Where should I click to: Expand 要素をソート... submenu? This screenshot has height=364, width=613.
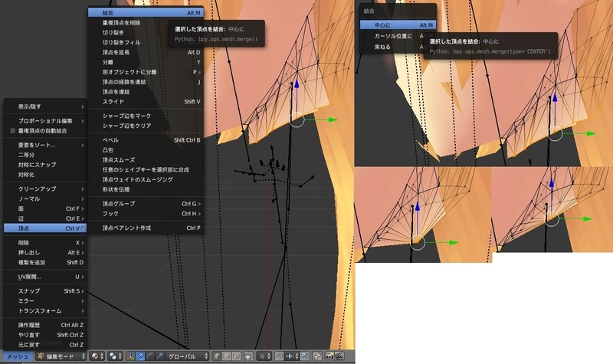[45, 145]
